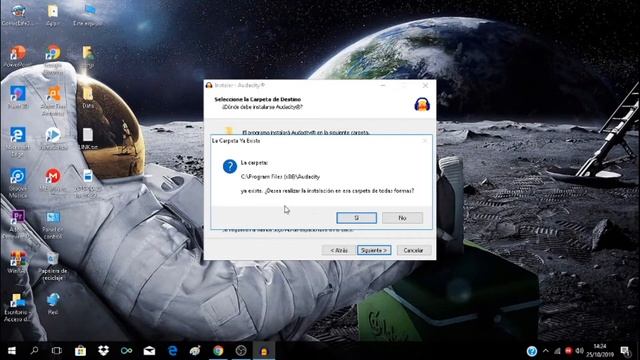
Task: Open MEGAsync desktop shortcut with red M
Action: click(x=53, y=176)
